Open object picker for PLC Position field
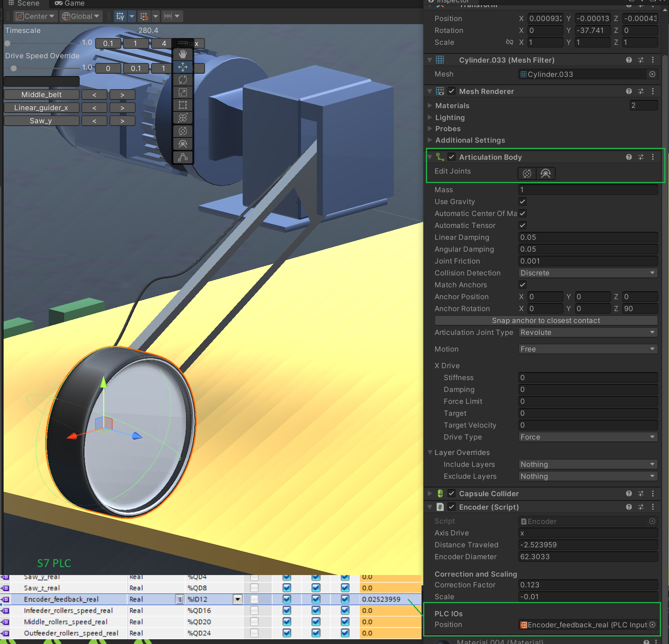 [x=652, y=625]
